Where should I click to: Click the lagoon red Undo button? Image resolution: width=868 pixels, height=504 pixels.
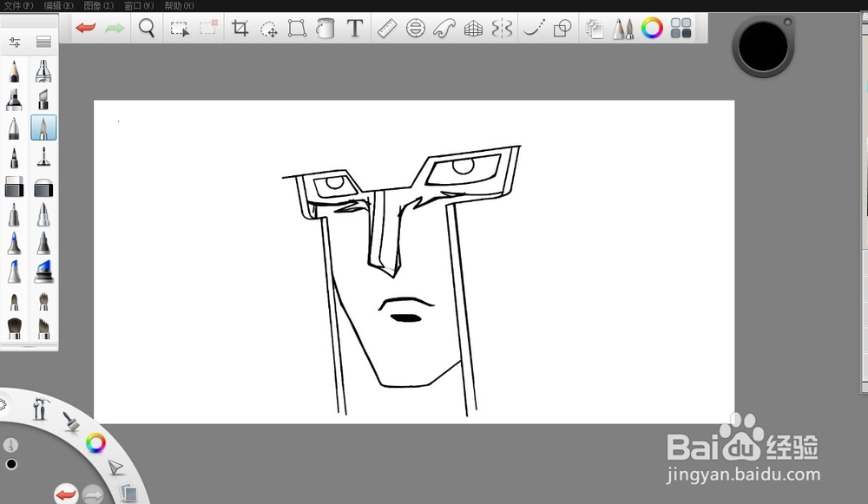66,494
